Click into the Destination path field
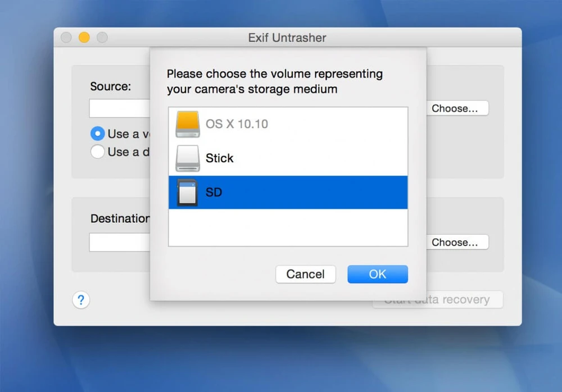Viewport: 562px width, 392px height. [119, 243]
